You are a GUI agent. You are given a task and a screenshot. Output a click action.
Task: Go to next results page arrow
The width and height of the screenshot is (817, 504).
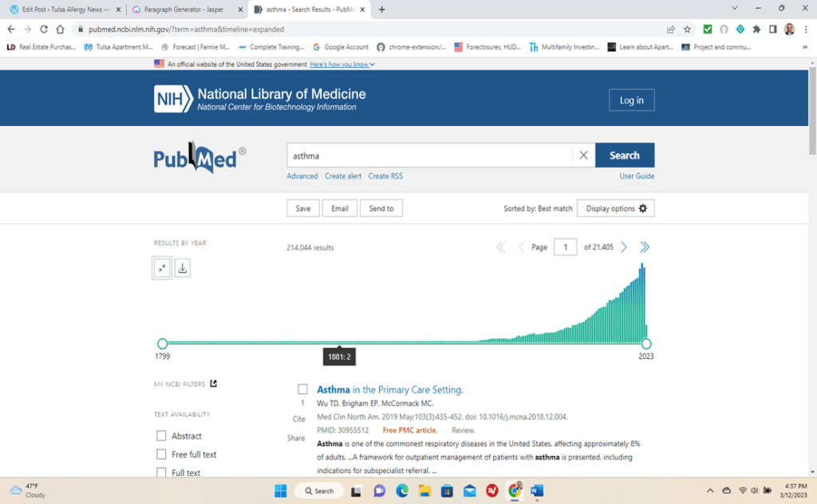(624, 247)
